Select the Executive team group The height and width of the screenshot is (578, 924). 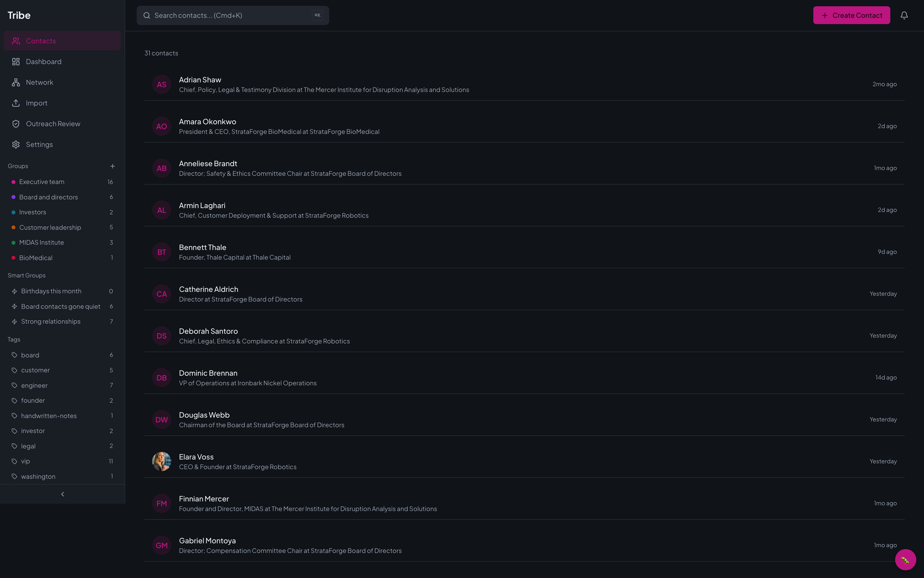(62, 182)
